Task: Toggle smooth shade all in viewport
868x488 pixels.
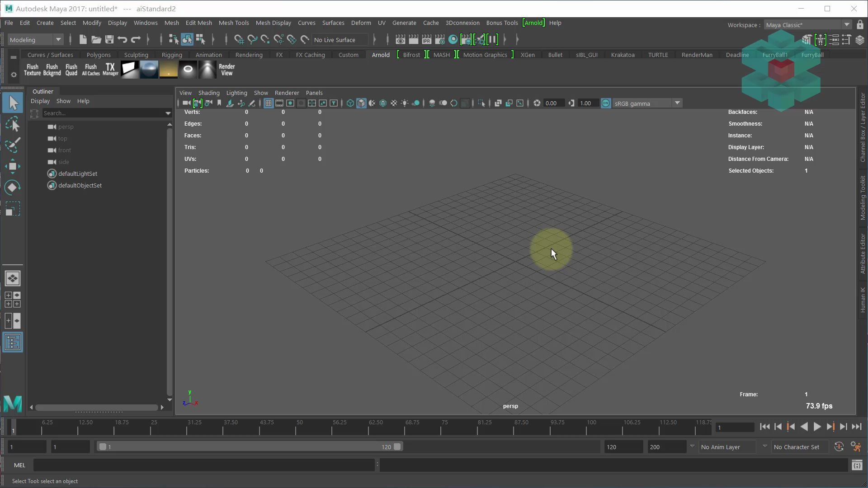Action: click(361, 103)
